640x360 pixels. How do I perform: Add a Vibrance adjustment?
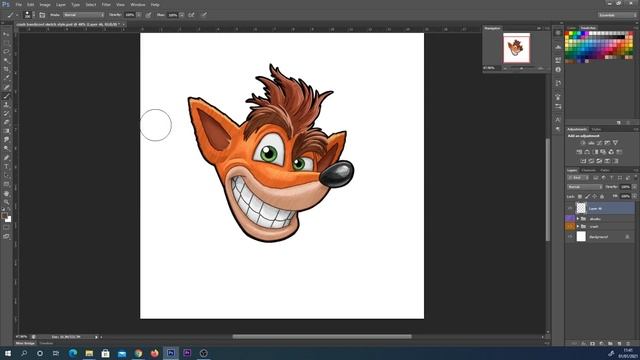click(x=615, y=143)
